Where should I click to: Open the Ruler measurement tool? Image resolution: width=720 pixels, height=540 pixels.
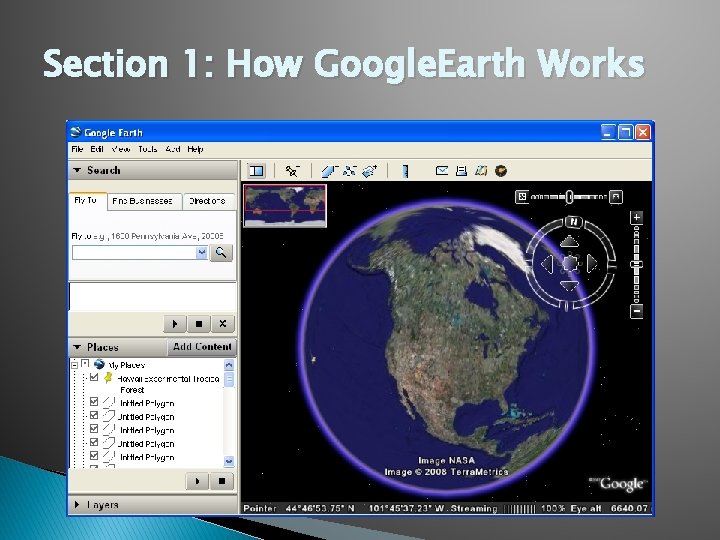click(405, 171)
